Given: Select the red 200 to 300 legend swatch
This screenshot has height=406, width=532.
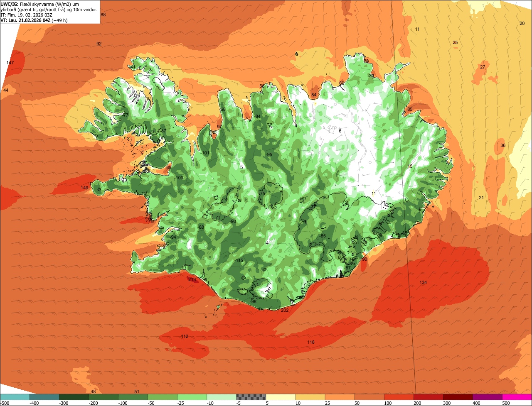Looking at the screenshot, I should click(428, 397).
